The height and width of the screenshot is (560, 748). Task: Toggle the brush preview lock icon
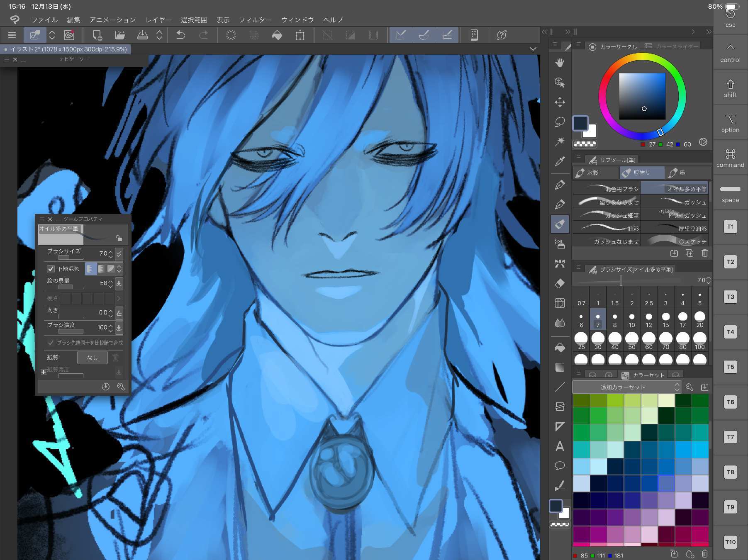[119, 238]
